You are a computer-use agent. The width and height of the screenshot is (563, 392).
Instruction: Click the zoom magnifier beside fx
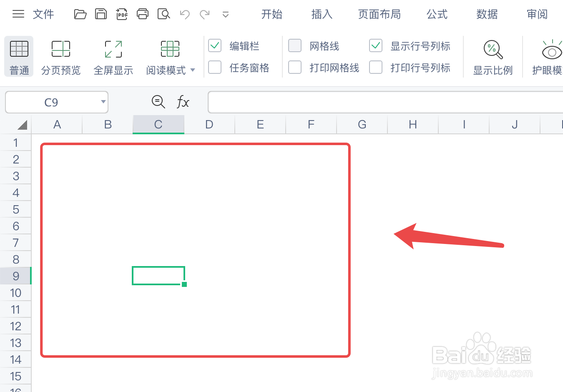click(x=158, y=102)
